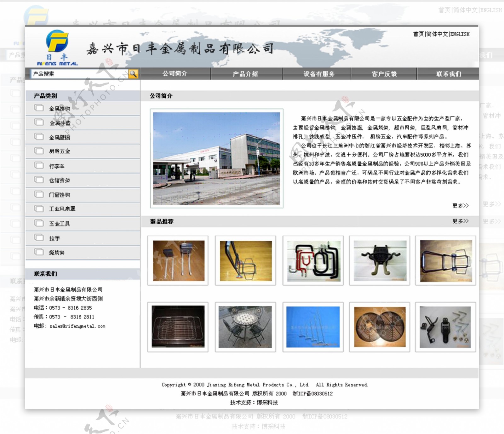Switch language to 简体中文

[x=437, y=34]
